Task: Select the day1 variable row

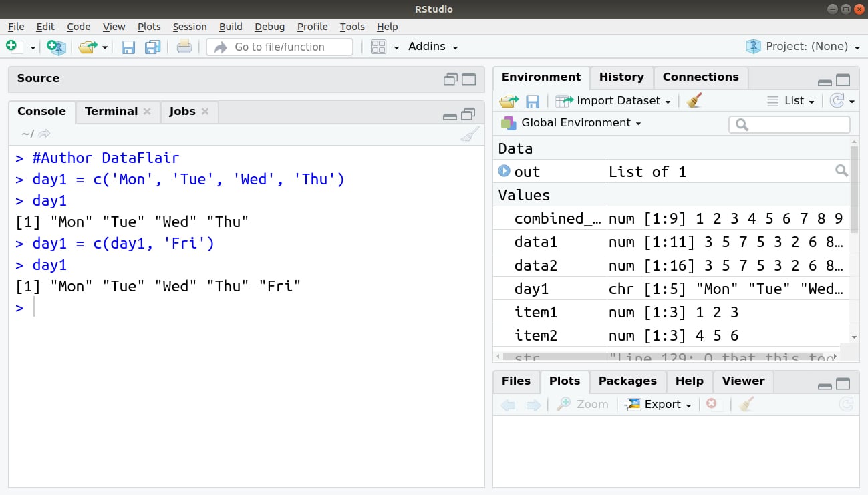Action: pyautogui.click(x=672, y=289)
